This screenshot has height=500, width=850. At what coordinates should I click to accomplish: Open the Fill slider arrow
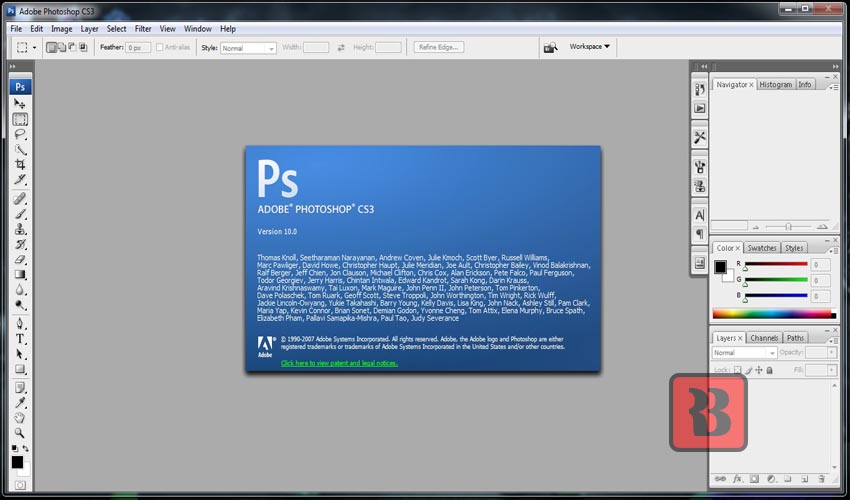(x=832, y=370)
